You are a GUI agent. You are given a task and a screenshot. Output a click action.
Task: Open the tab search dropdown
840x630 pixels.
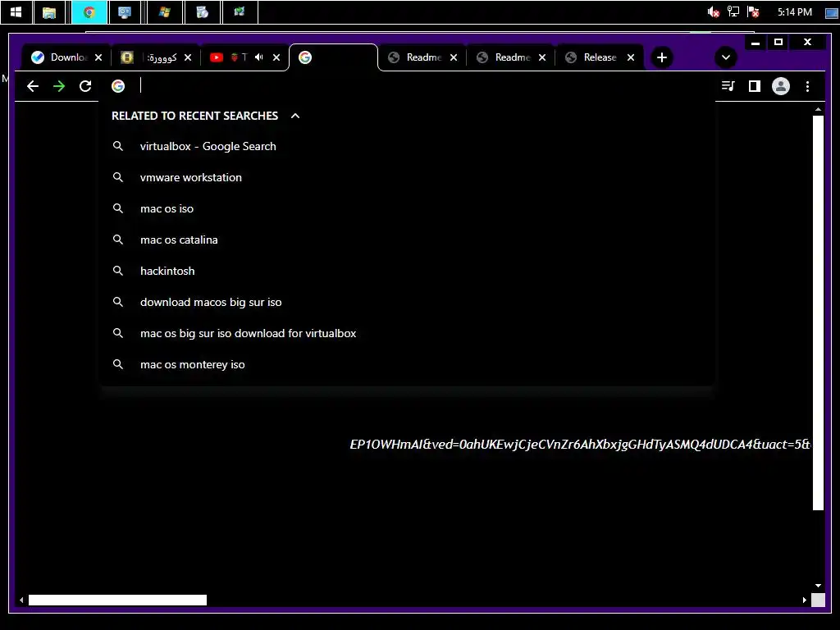click(x=726, y=57)
